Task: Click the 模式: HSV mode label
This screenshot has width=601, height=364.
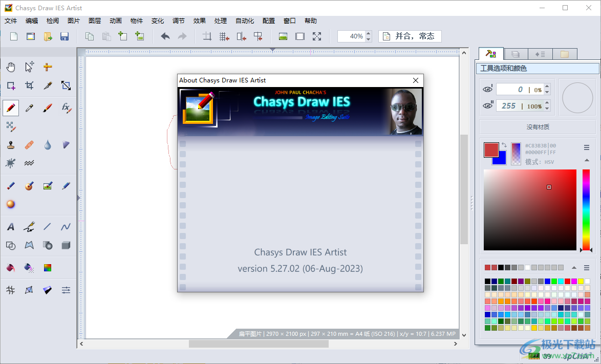Action: [x=540, y=162]
